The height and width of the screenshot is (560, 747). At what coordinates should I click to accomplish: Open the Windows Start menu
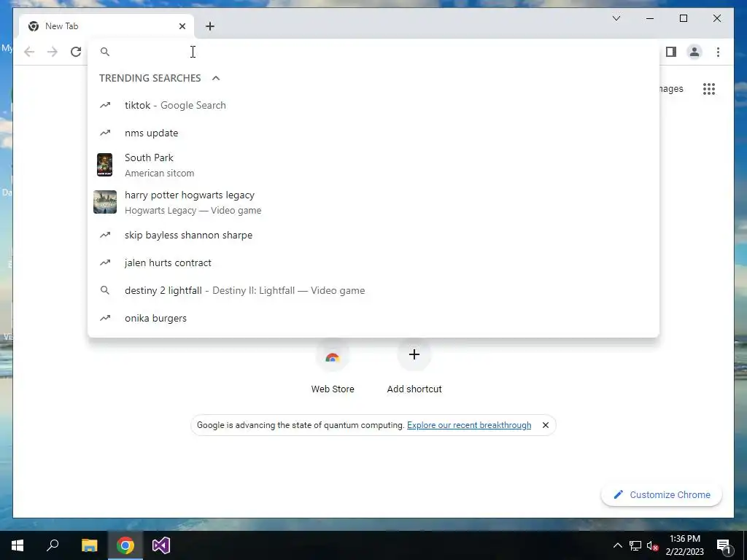pos(18,545)
